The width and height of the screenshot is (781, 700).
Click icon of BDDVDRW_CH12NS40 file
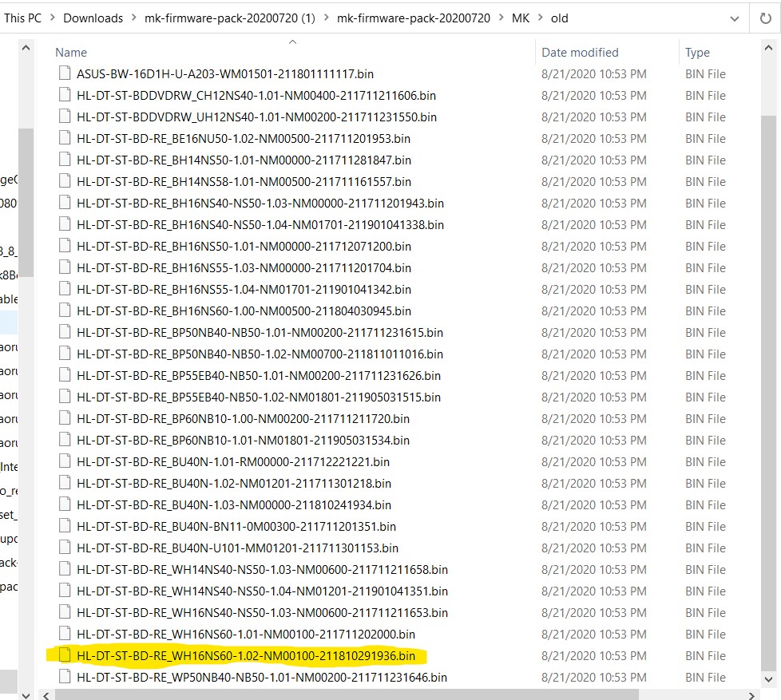pyautogui.click(x=64, y=95)
